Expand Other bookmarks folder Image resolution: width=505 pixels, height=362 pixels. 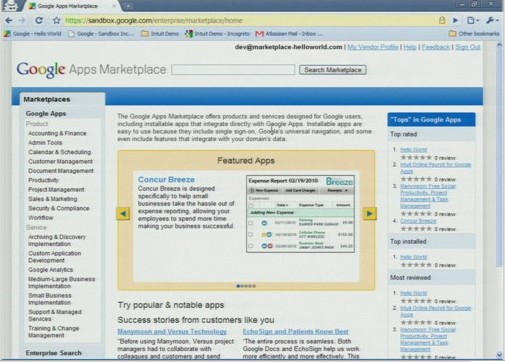(474, 34)
